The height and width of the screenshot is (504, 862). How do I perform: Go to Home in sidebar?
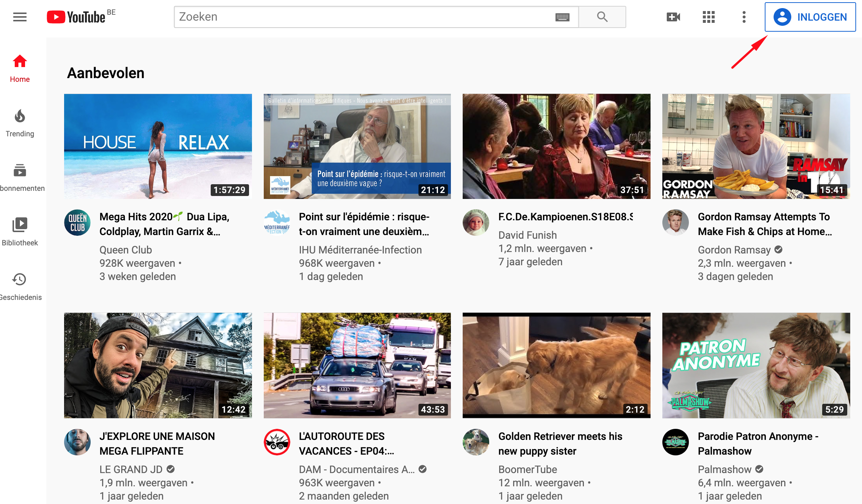(x=20, y=69)
